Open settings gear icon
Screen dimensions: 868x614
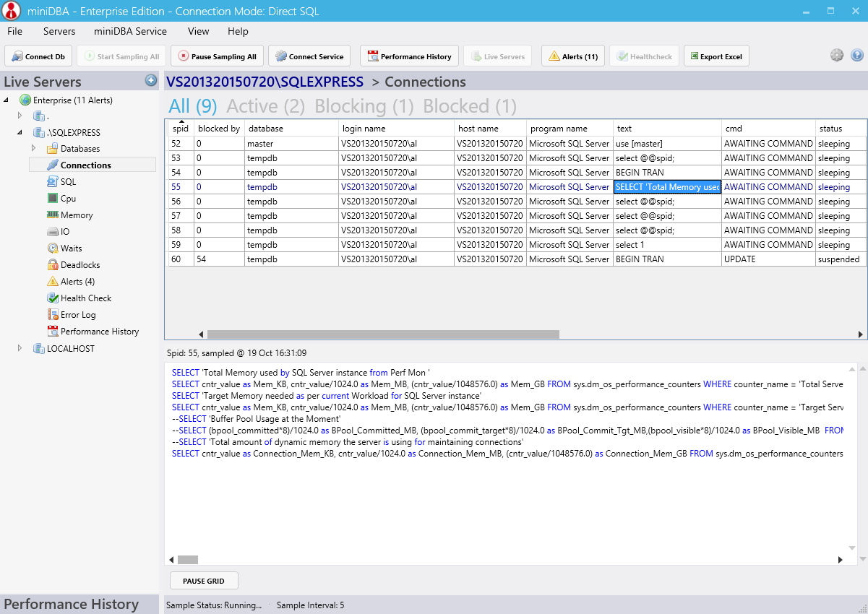pos(837,56)
